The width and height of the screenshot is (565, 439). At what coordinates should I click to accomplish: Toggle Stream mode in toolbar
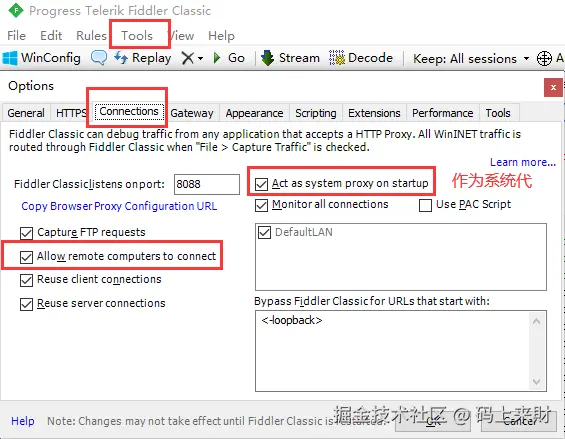[290, 58]
